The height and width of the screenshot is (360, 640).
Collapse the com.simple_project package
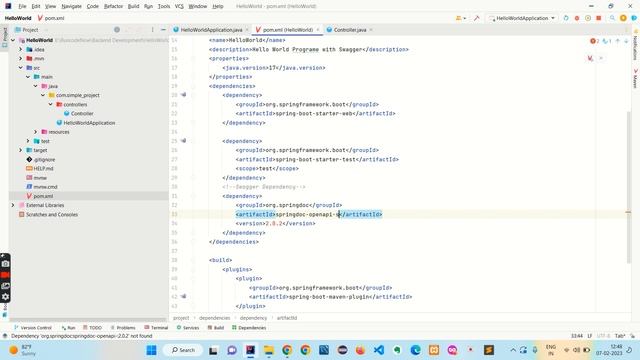[43, 95]
